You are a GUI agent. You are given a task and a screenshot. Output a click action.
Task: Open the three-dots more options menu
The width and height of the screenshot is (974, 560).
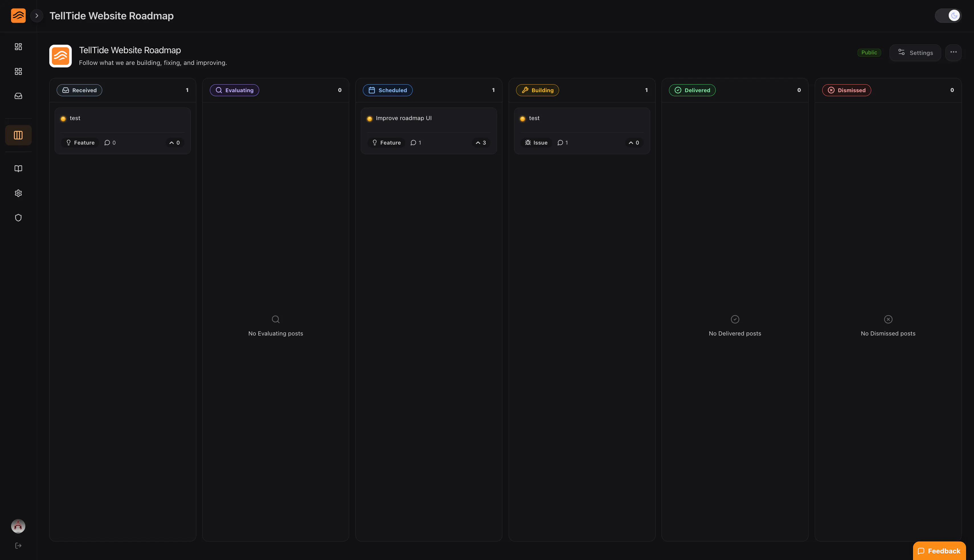pos(953,53)
